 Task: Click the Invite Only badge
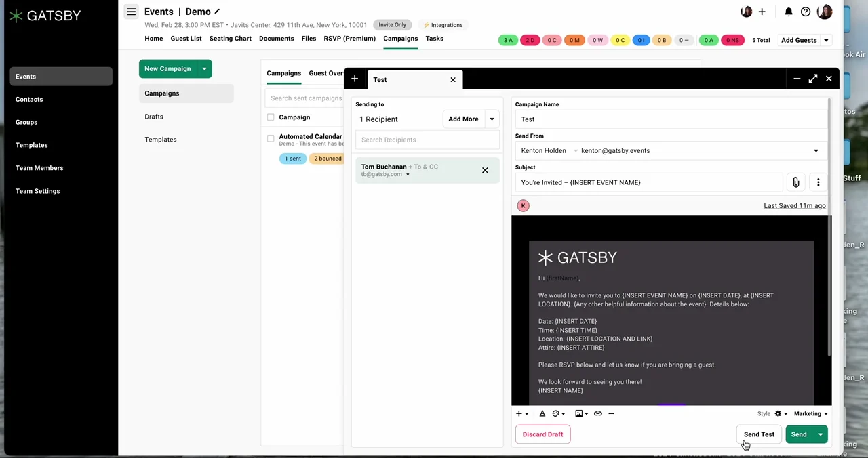click(393, 25)
